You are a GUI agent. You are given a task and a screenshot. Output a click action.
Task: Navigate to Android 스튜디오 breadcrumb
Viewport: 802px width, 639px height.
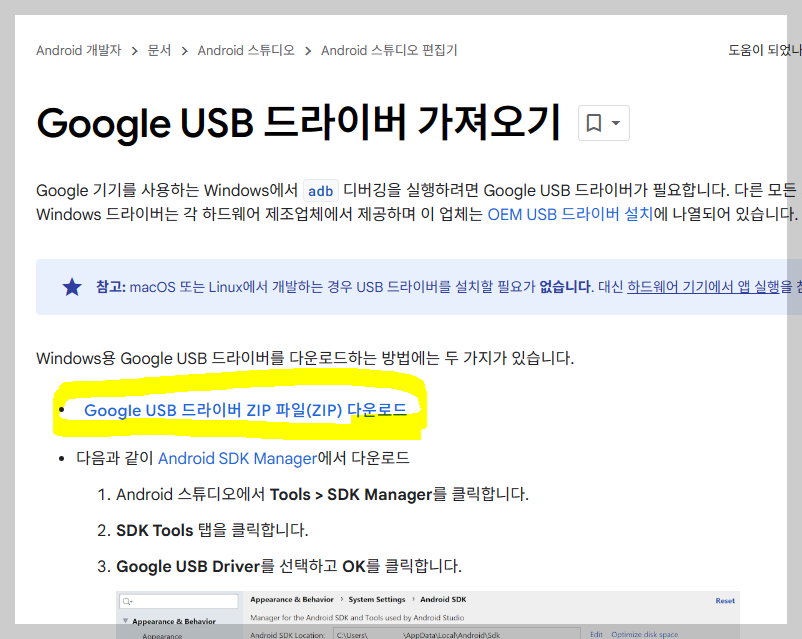pos(246,50)
